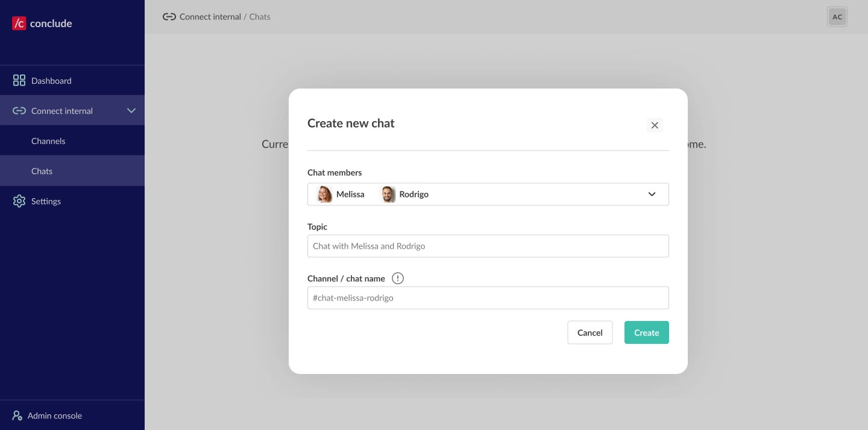Close the Create new chat dialog
This screenshot has height=430, width=868.
[x=655, y=125]
